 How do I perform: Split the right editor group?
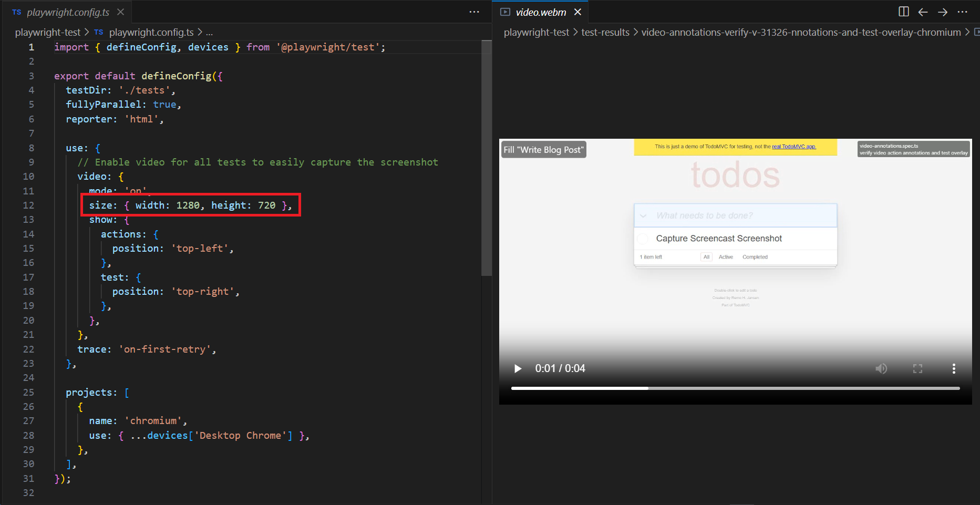(904, 12)
